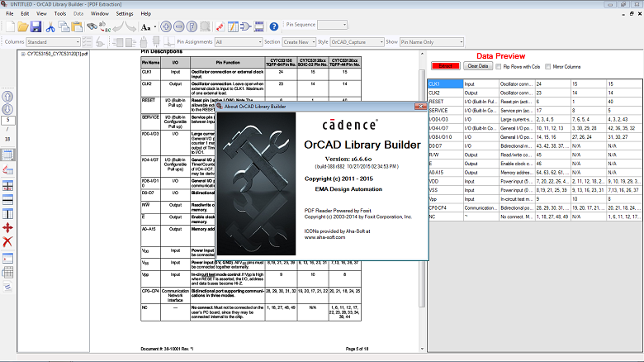Viewport: 644px width, 362px height.
Task: Enable Flip Rows with Cols checkbox
Action: click(x=498, y=65)
